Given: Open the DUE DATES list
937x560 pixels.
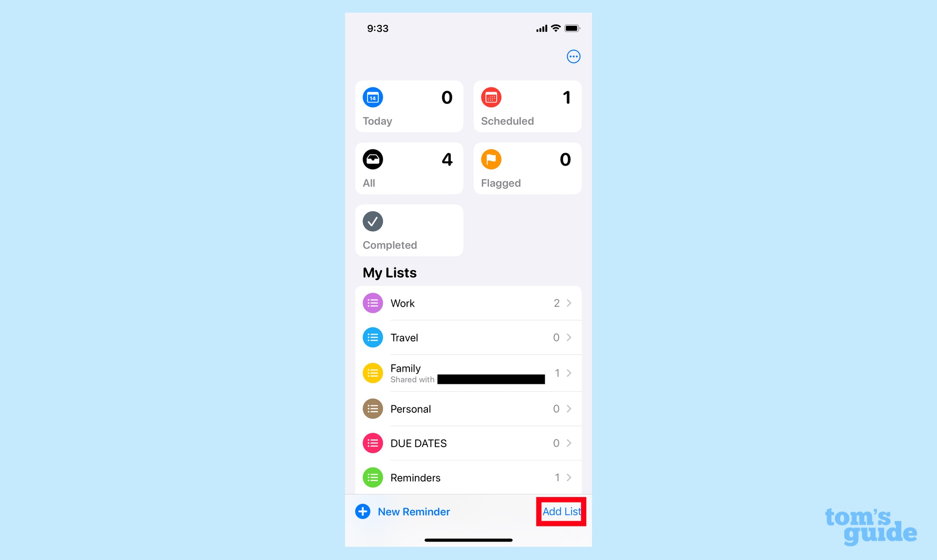Looking at the screenshot, I should pos(468,442).
